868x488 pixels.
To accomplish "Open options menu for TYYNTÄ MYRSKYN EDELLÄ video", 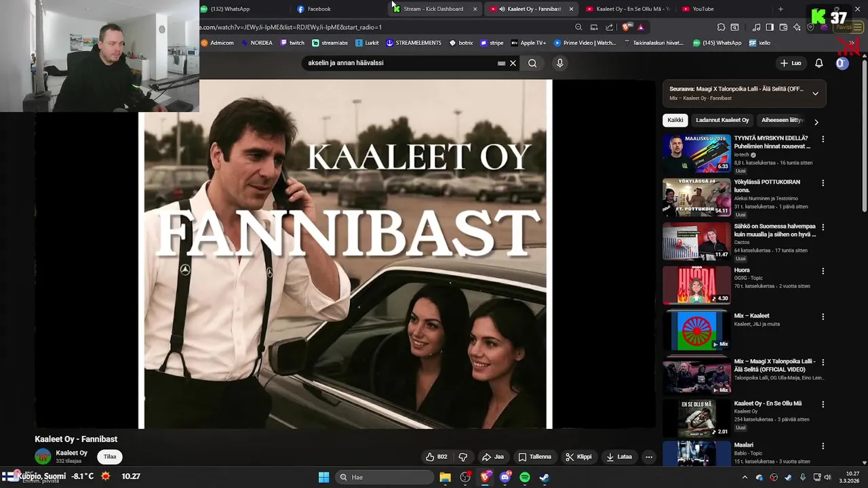I will (x=823, y=139).
